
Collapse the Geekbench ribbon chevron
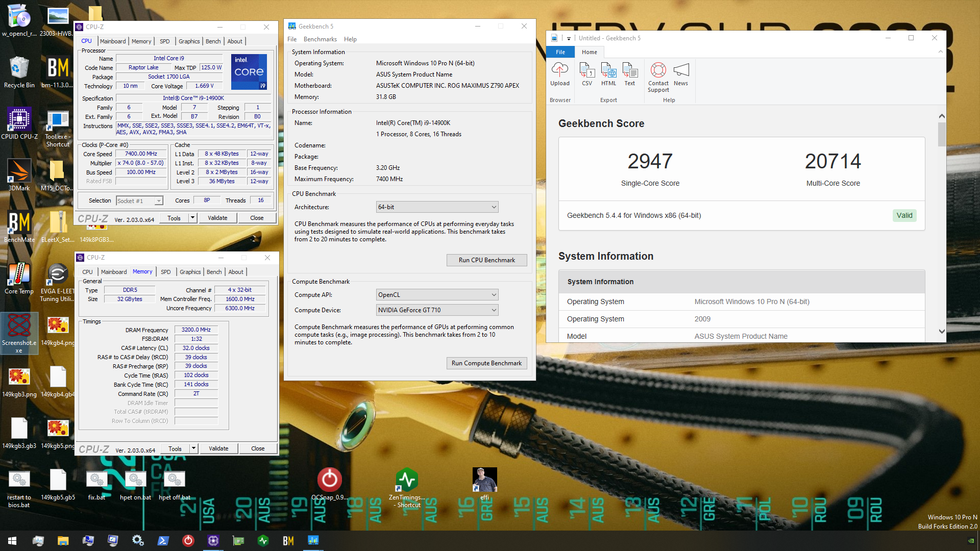pos(940,52)
